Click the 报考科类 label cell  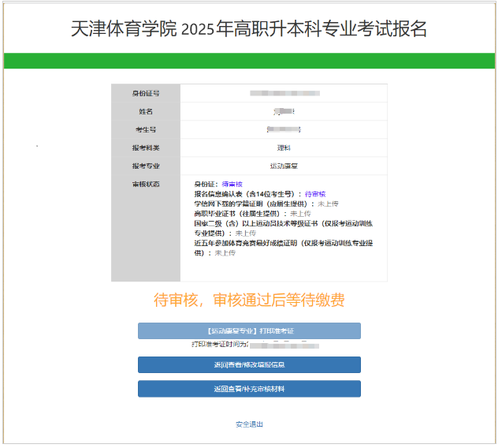pyautogui.click(x=147, y=149)
